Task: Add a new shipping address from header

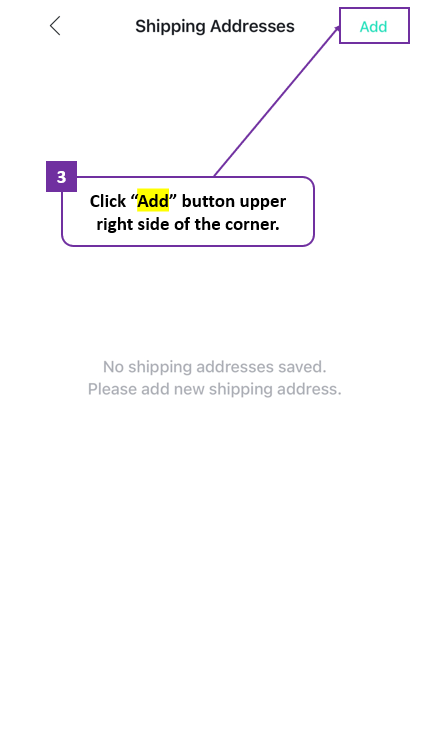Action: tap(373, 26)
